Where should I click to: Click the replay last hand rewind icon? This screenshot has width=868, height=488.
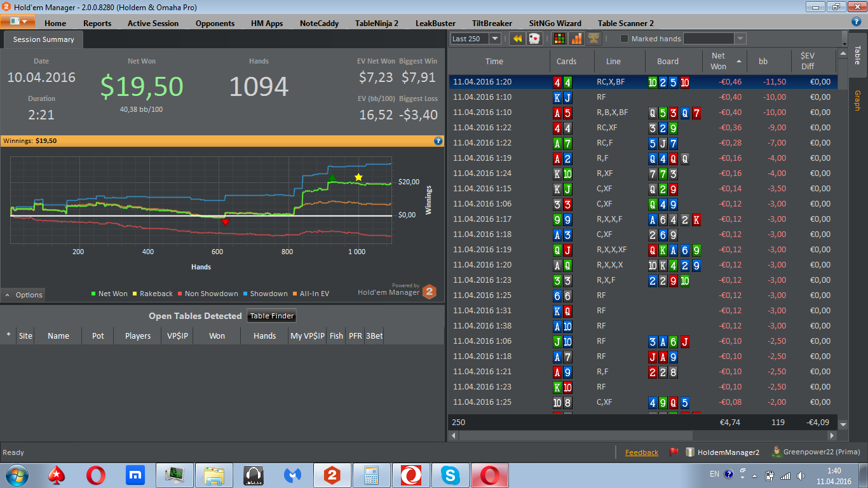517,39
